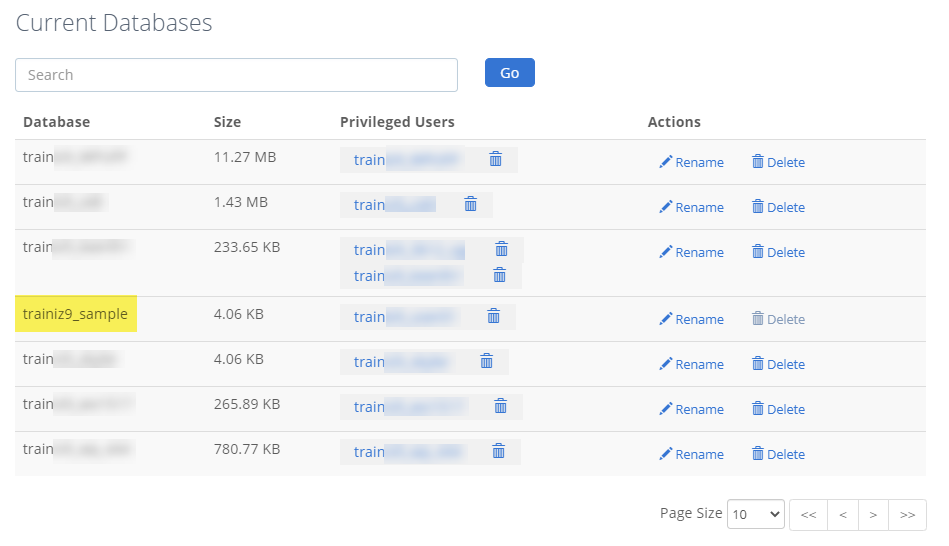949x546 pixels.
Task: Click the Search databases input field
Action: pos(236,75)
